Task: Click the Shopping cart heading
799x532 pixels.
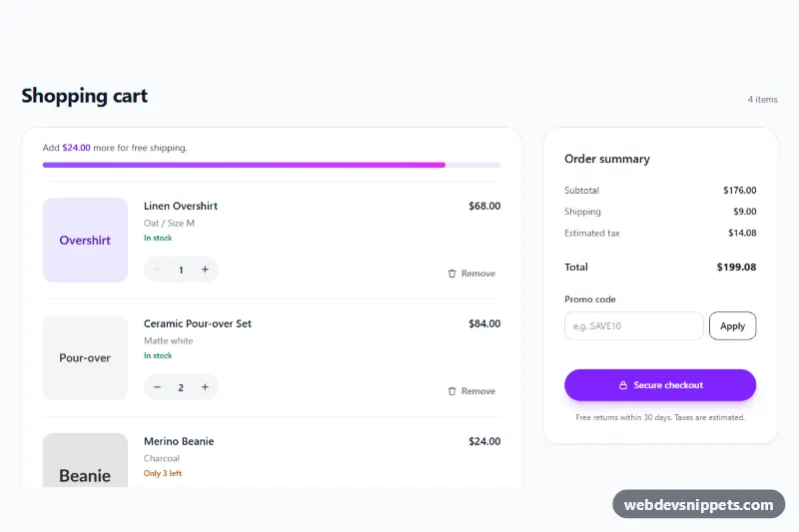Action: click(x=85, y=96)
